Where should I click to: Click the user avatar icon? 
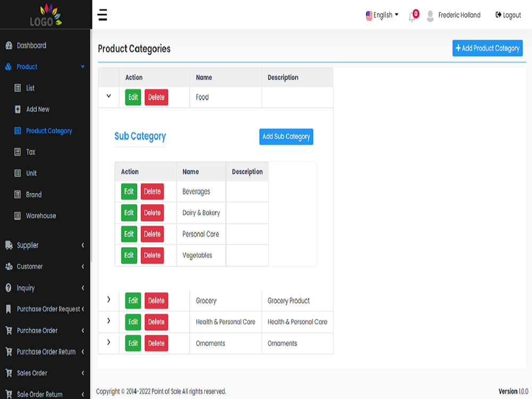430,16
